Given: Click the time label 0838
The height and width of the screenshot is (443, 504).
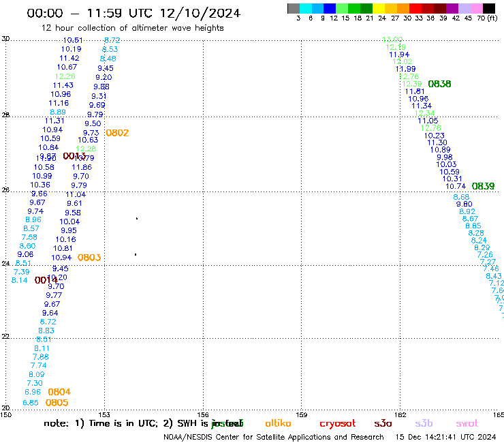Looking at the screenshot, I should pos(439,84).
